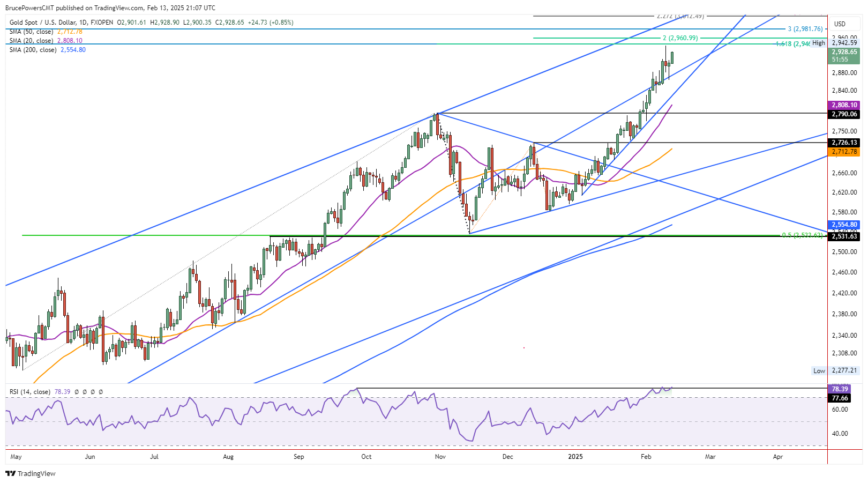868x483 pixels.
Task: Click the Low 2,277.21 price label
Action: click(x=836, y=370)
